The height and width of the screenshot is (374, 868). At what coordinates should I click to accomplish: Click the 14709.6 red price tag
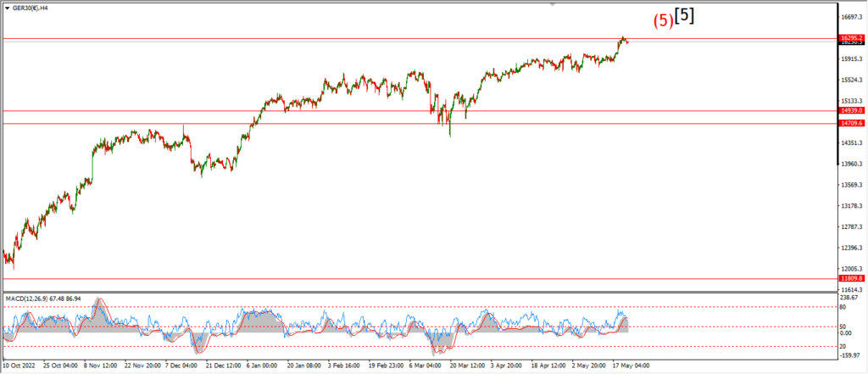pyautogui.click(x=852, y=124)
